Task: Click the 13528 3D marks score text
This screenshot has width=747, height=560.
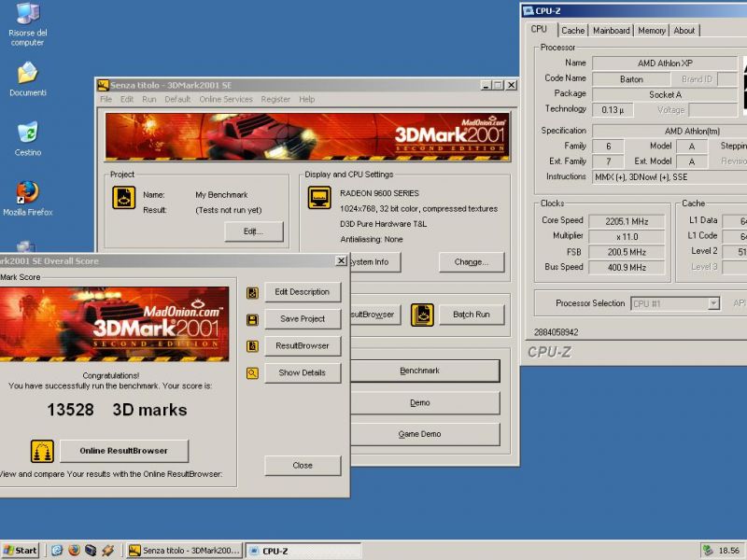Action: pyautogui.click(x=118, y=410)
